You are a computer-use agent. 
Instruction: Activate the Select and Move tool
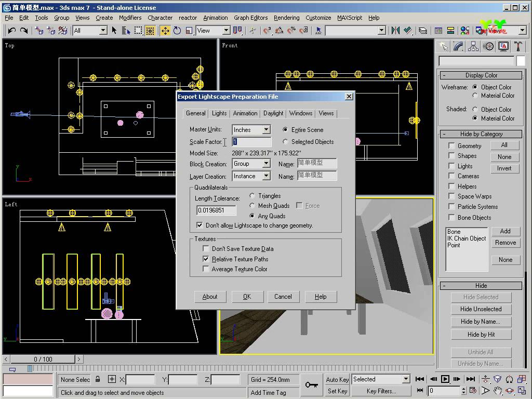[165, 31]
